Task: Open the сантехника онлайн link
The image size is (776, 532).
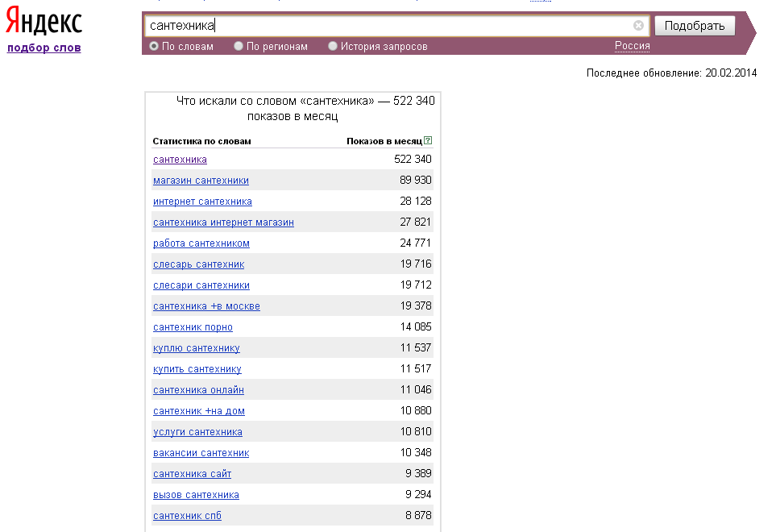Action: [198, 390]
